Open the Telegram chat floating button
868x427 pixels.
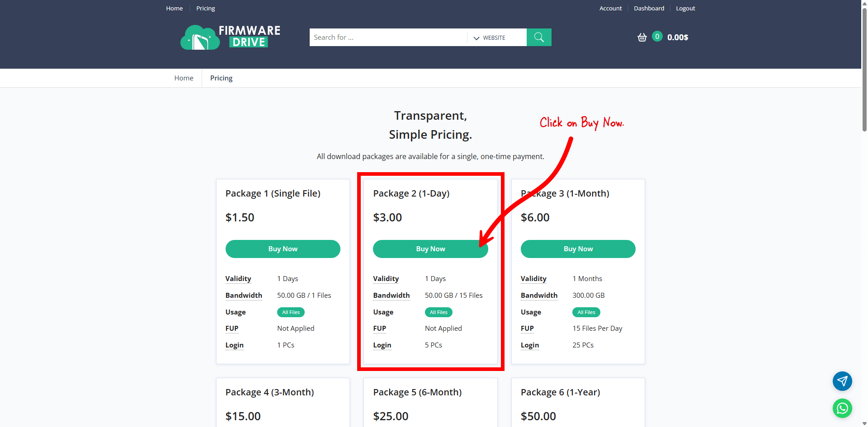click(x=842, y=381)
